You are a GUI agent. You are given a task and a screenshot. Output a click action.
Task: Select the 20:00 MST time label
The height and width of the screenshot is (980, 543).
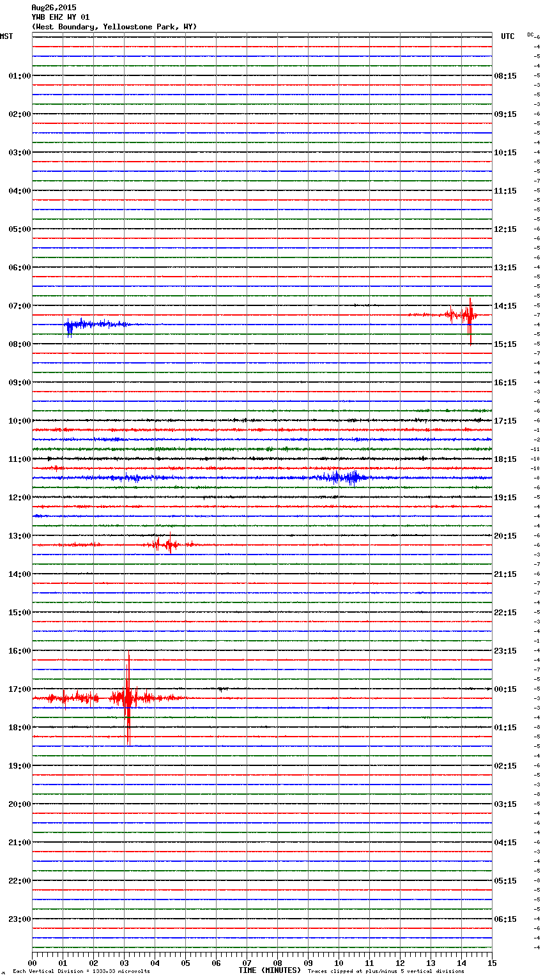tap(19, 804)
